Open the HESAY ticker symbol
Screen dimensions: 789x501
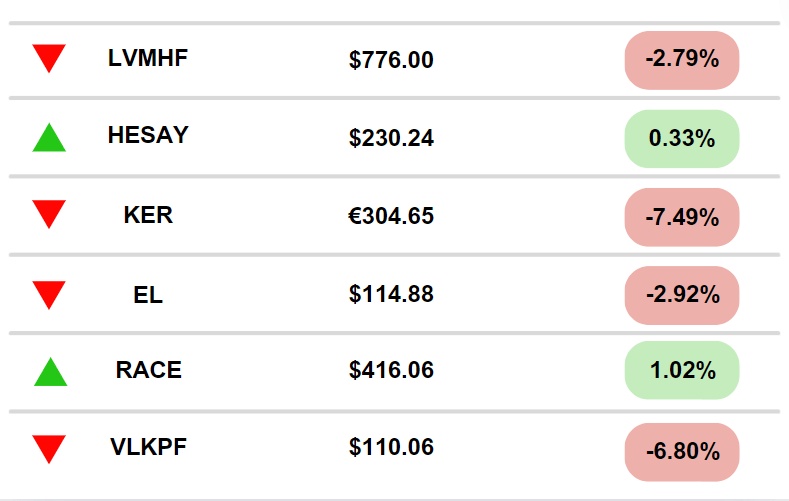(148, 135)
